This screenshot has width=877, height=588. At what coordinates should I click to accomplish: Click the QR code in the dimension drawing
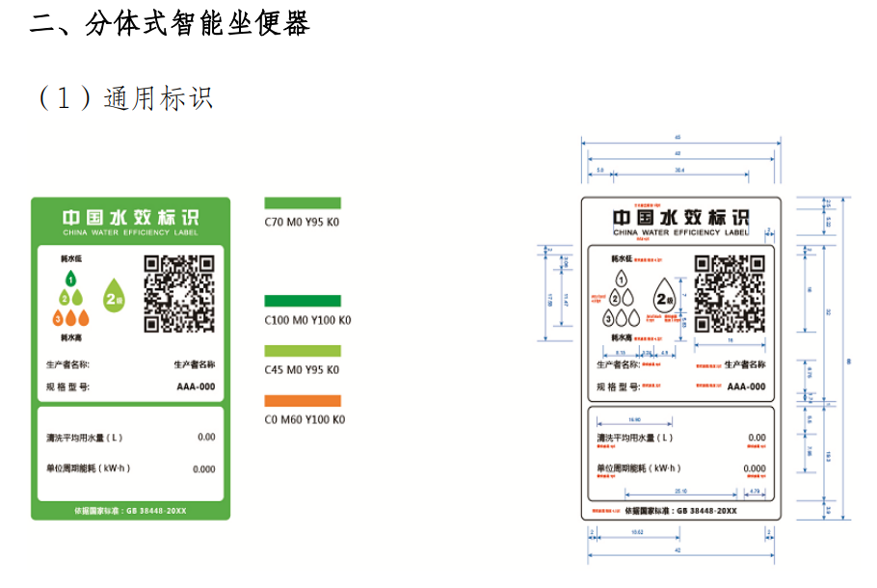tap(730, 294)
